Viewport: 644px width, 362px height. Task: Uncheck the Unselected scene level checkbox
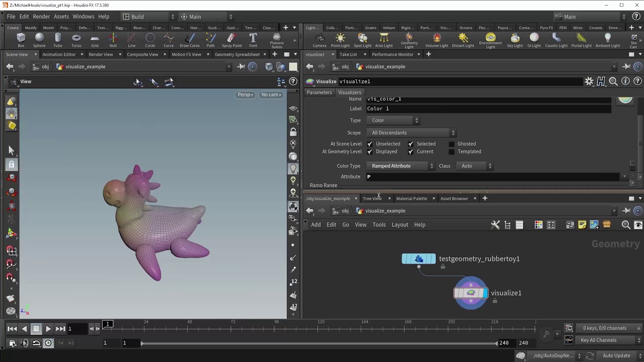tap(370, 144)
